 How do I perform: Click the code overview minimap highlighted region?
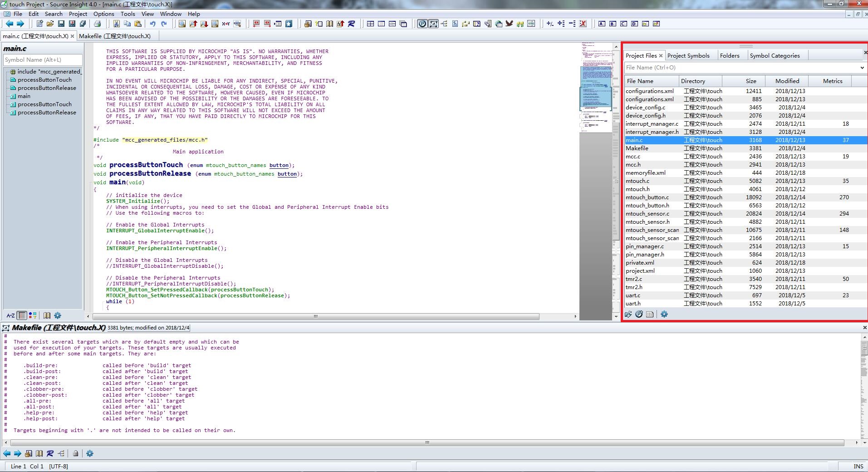point(596,88)
